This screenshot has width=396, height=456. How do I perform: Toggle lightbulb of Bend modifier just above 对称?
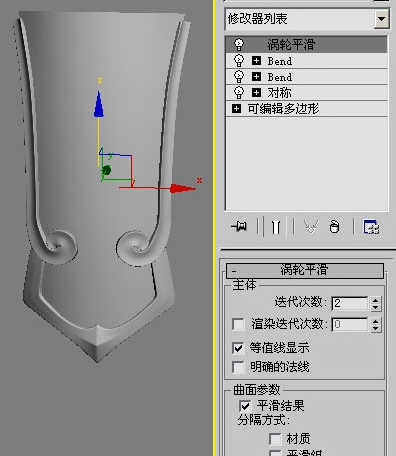[x=239, y=77]
